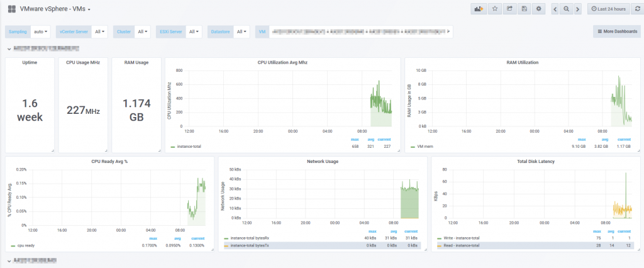This screenshot has height=268, width=644.
Task: Refresh the dashboard with the refresh icon
Action: tap(637, 9)
